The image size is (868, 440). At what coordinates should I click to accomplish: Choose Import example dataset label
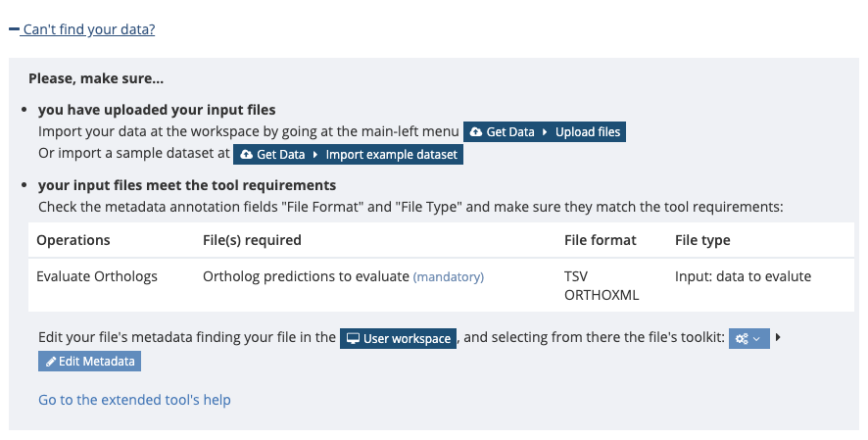pyautogui.click(x=391, y=155)
